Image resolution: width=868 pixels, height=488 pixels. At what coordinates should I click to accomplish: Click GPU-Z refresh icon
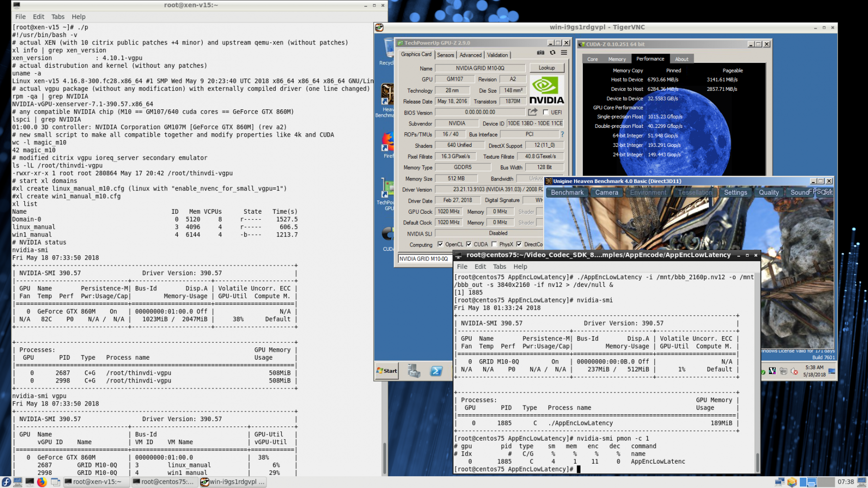(x=553, y=53)
